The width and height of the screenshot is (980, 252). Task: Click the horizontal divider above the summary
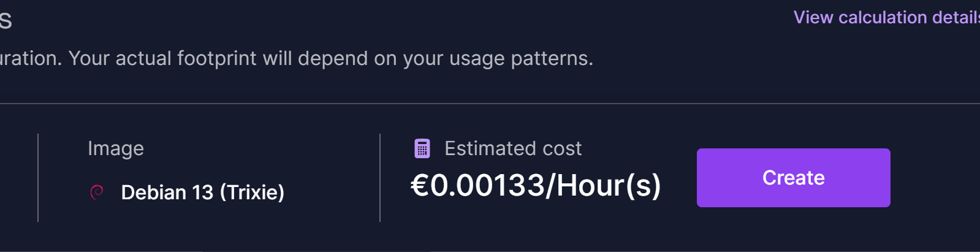[x=490, y=104]
